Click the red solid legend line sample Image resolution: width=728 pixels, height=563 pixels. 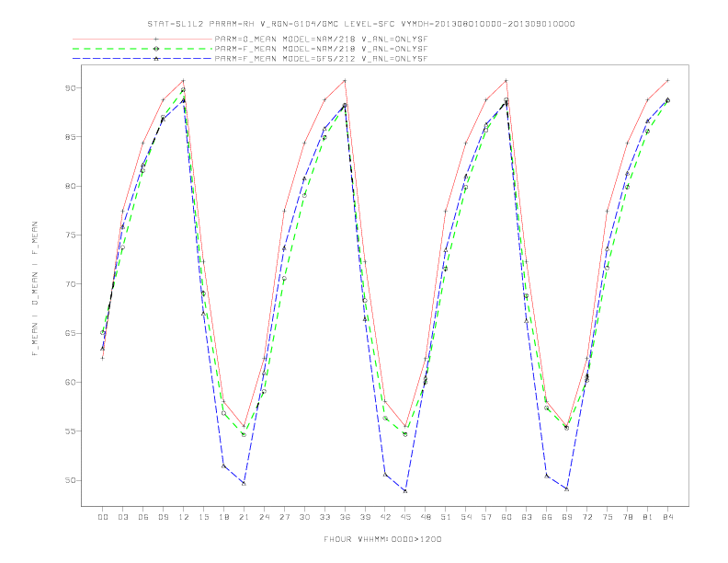pyautogui.click(x=142, y=39)
